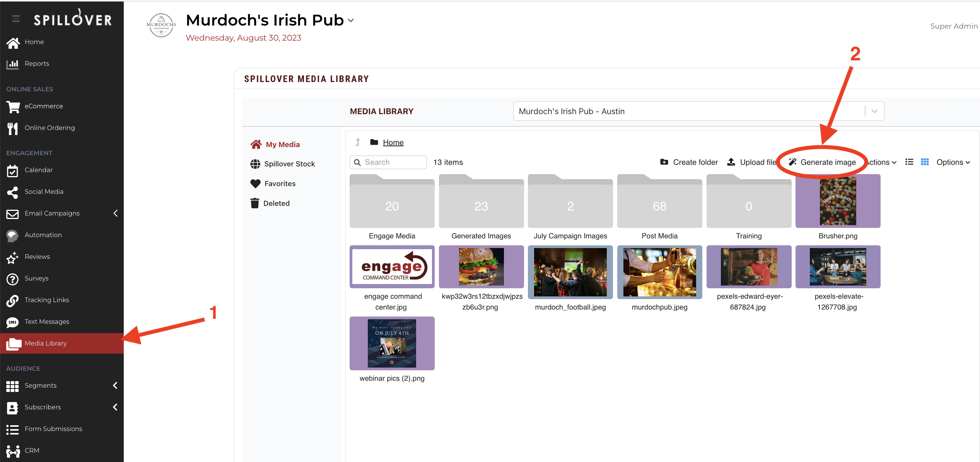Select engage command center.jpg thumbnail
Image resolution: width=980 pixels, height=462 pixels.
(x=392, y=267)
